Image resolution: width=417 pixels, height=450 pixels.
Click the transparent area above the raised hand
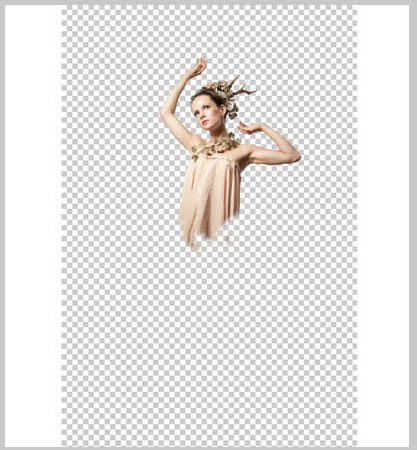(209, 32)
